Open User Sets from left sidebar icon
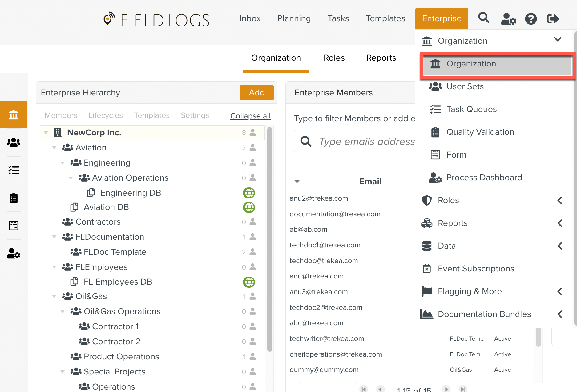The image size is (577, 392). point(14,143)
